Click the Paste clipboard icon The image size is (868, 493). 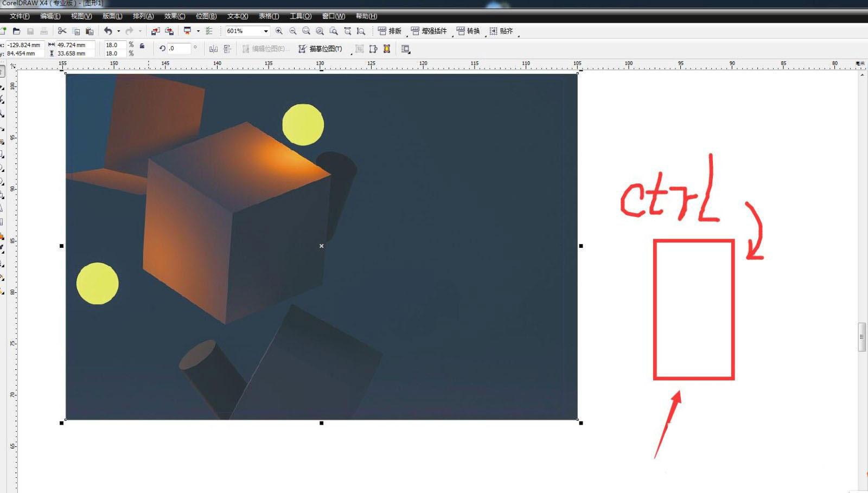90,31
